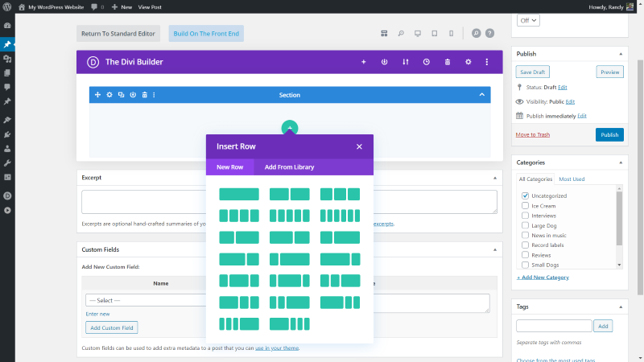The image size is (644, 362).
Task: Select the zoom-out view icon
Action: pos(401,33)
